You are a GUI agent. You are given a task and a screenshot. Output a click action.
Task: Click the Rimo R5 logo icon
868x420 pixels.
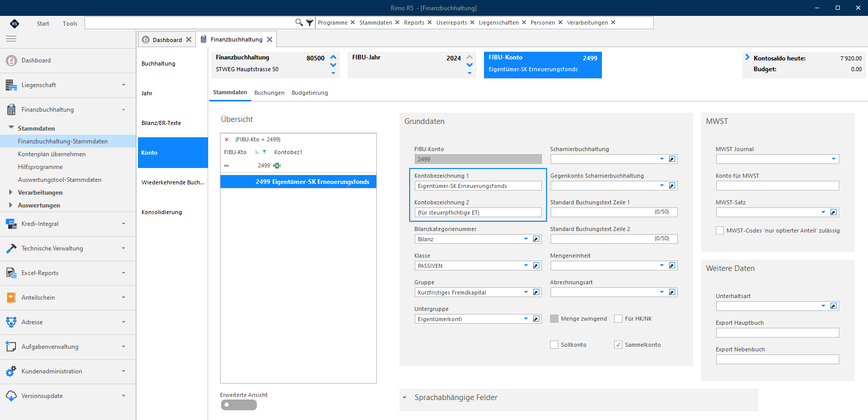[x=14, y=23]
